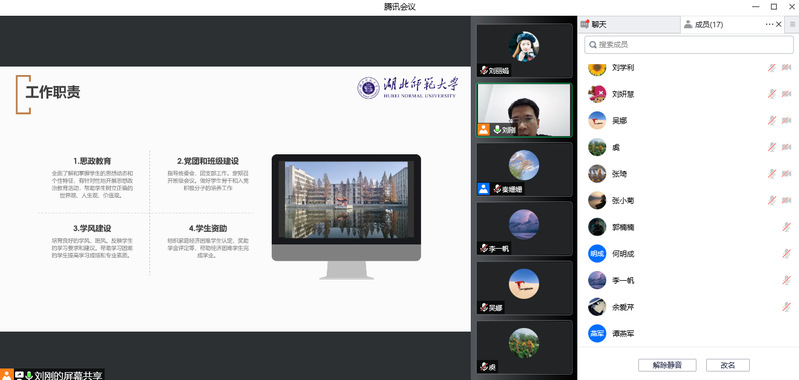Click 郭楠楠's muted microphone icon

click(787, 227)
